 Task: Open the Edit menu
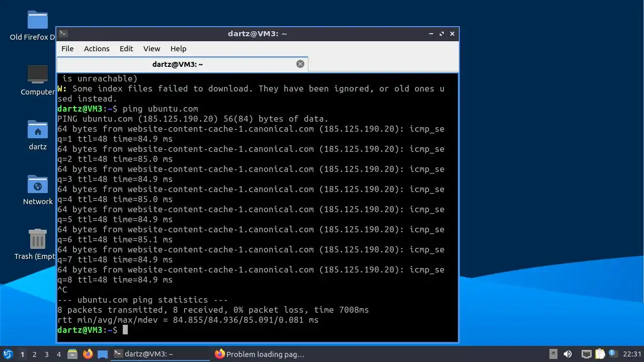pyautogui.click(x=126, y=49)
